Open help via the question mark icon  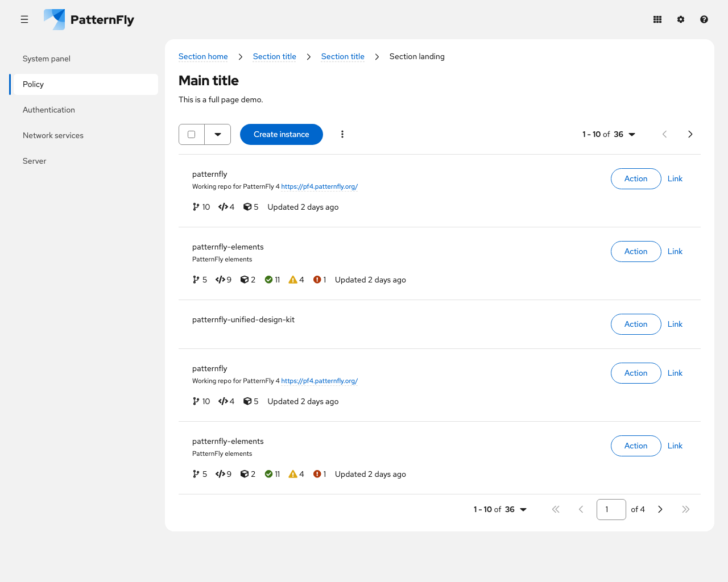click(x=704, y=19)
